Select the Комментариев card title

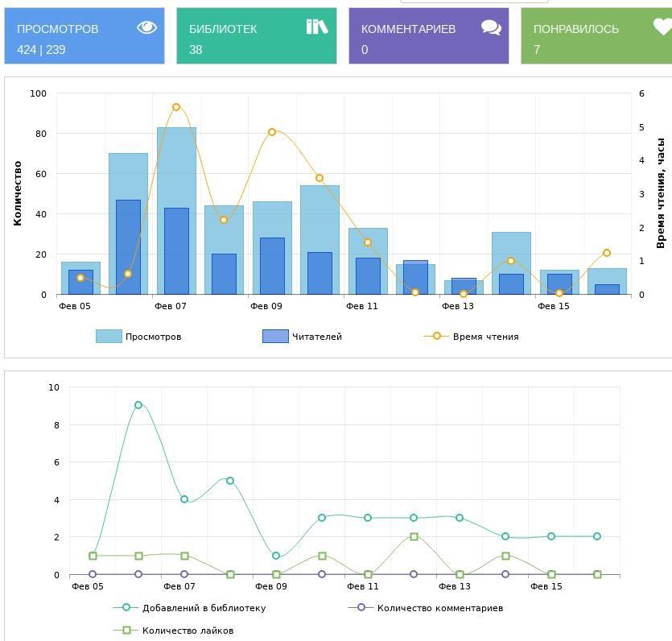coord(408,29)
